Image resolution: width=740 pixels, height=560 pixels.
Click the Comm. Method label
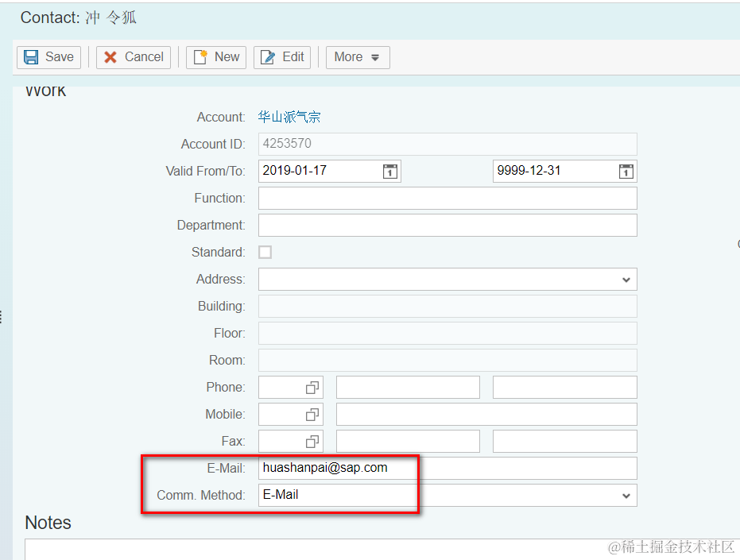tap(201, 496)
